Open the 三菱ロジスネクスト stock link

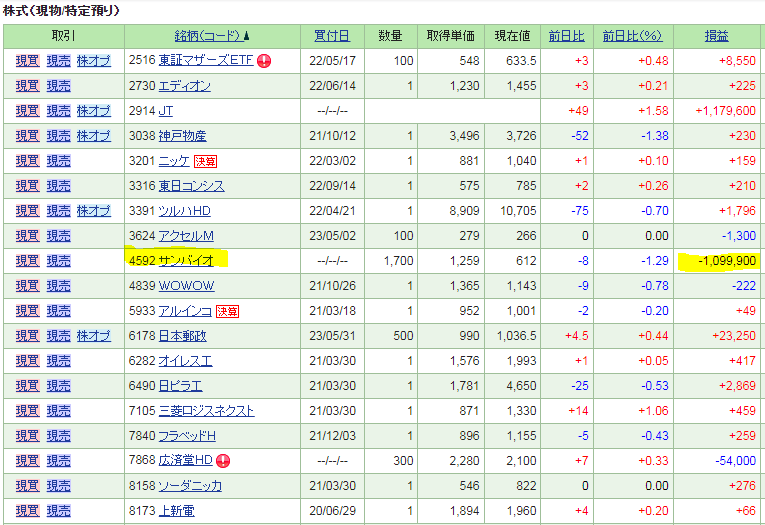pyautogui.click(x=206, y=411)
